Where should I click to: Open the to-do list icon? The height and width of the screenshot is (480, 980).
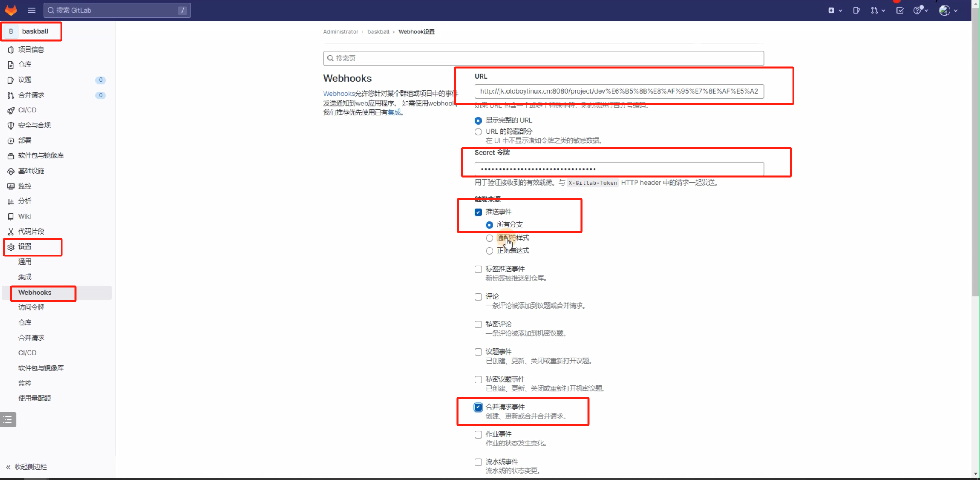click(900, 10)
